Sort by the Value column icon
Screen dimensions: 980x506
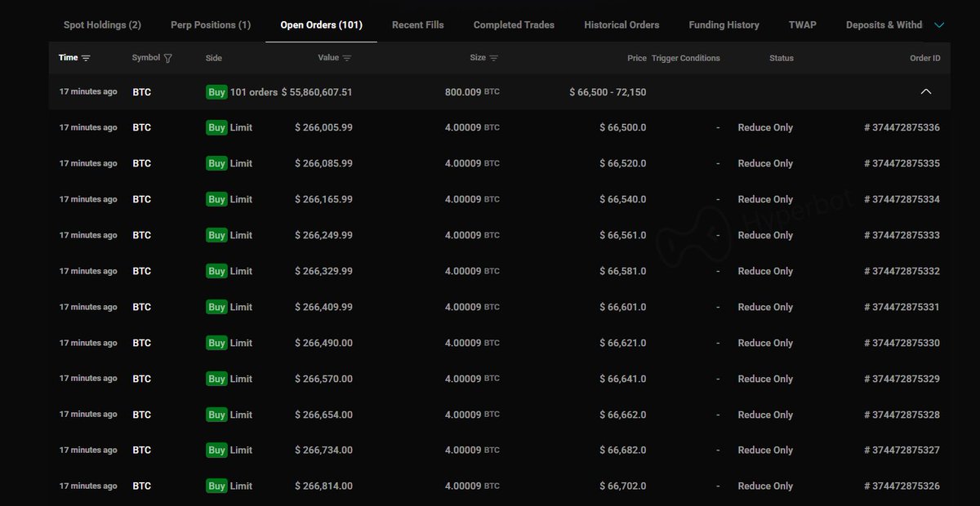click(347, 58)
